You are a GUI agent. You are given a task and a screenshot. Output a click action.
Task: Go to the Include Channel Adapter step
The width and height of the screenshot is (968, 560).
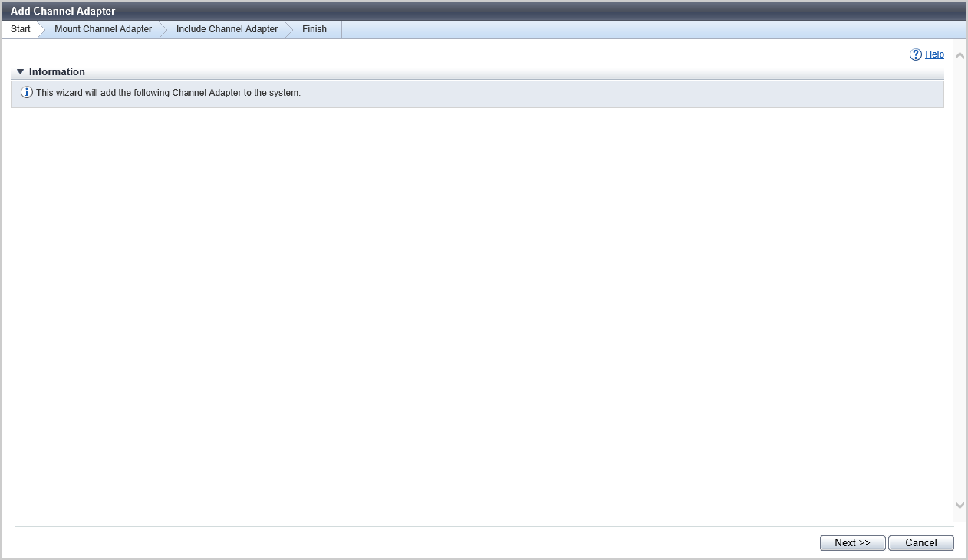[227, 29]
